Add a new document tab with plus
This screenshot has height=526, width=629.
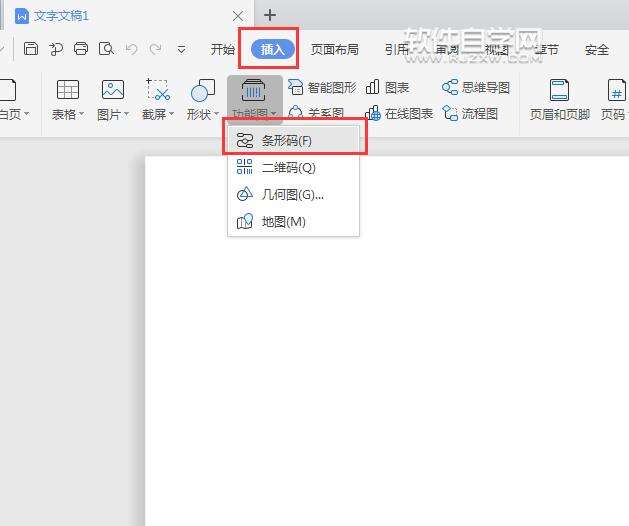point(270,15)
